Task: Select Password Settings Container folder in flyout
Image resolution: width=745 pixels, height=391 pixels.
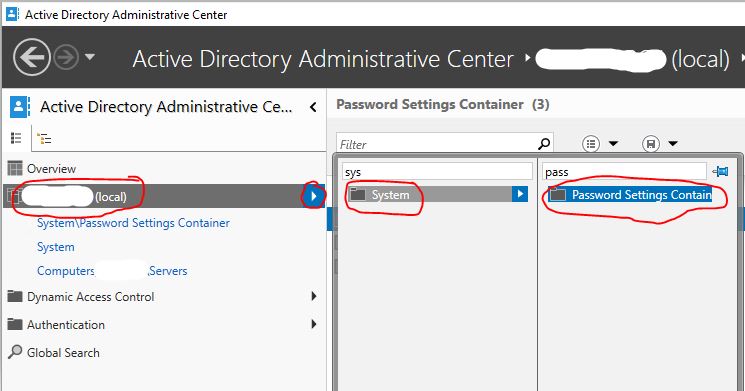Action: coord(630,195)
